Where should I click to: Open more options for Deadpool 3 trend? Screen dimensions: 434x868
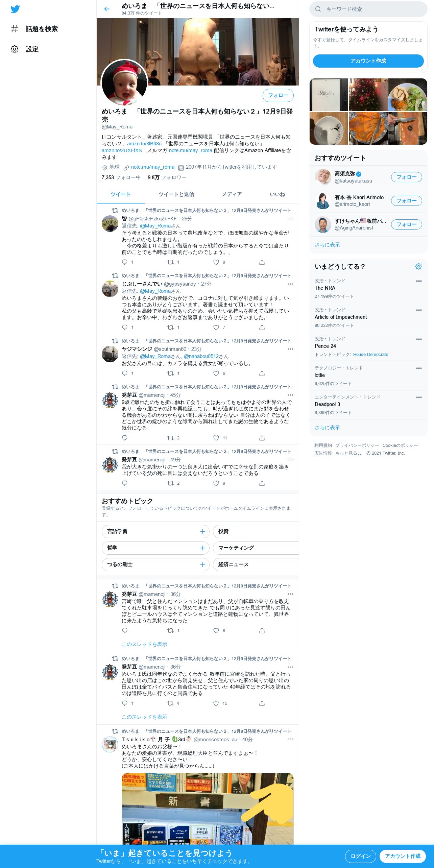419,397
